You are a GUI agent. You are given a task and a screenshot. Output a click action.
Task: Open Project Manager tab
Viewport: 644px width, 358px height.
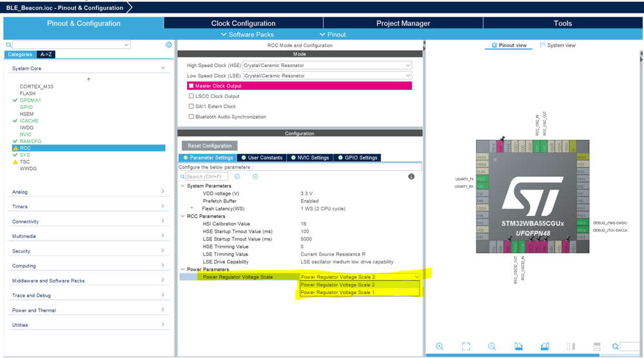click(403, 23)
